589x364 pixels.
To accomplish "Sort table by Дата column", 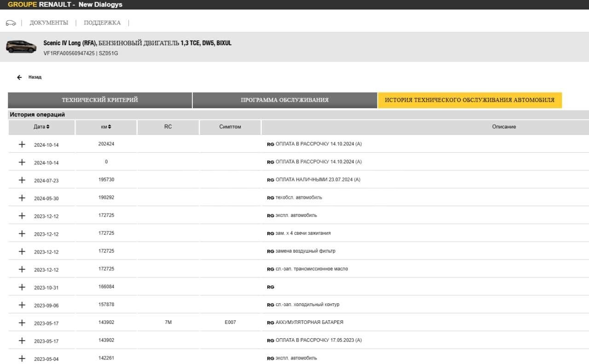I will (41, 127).
